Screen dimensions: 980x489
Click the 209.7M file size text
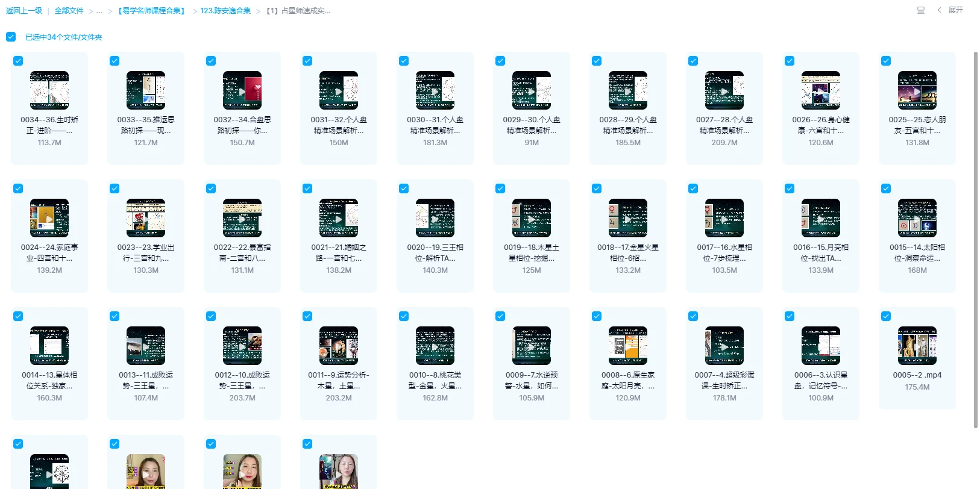coord(724,143)
